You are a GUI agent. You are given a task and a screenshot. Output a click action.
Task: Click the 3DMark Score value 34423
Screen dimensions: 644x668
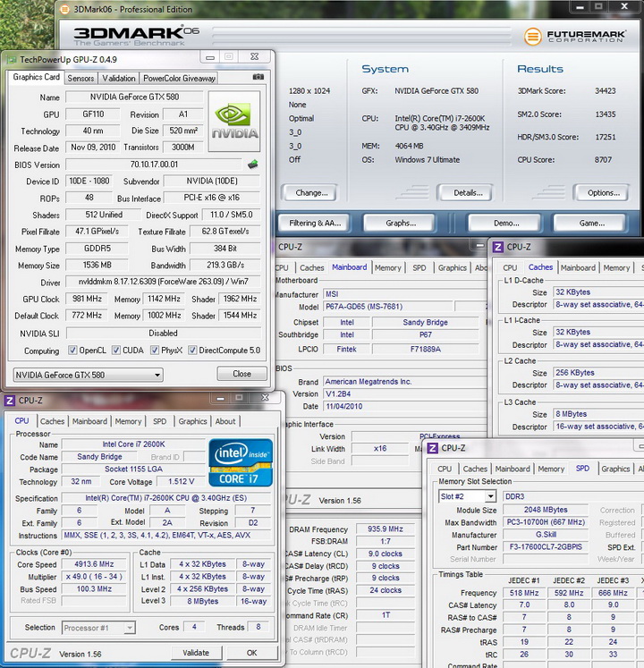click(606, 90)
